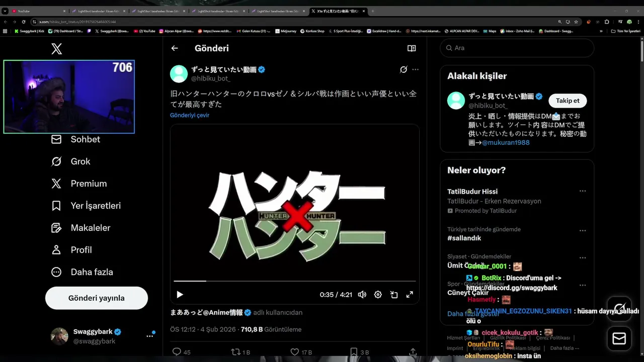644x362 pixels.
Task: Close the YouTube browser tab
Action: click(64, 11)
